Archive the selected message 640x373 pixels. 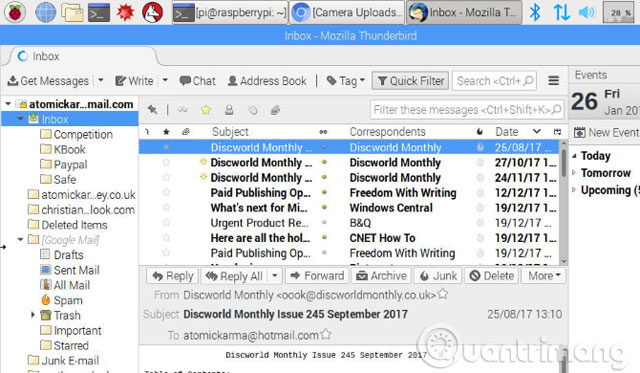(x=381, y=276)
